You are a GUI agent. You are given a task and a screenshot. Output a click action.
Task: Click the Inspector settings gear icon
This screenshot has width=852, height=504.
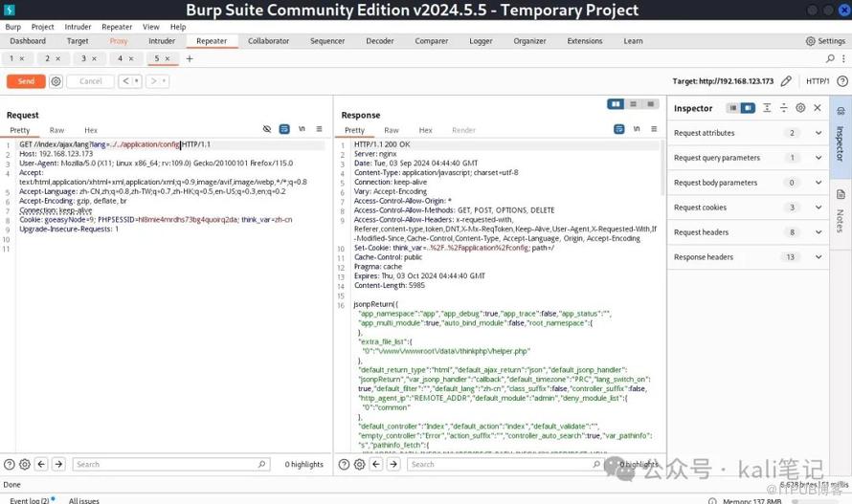tap(800, 108)
